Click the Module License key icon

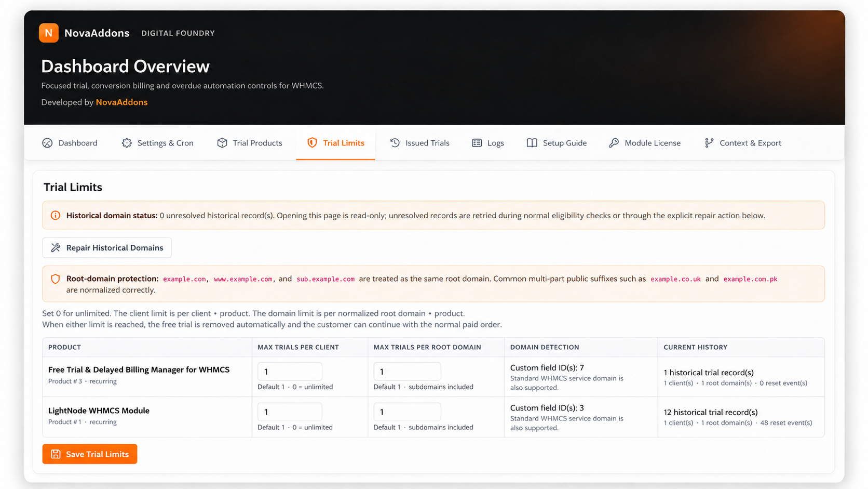(614, 143)
